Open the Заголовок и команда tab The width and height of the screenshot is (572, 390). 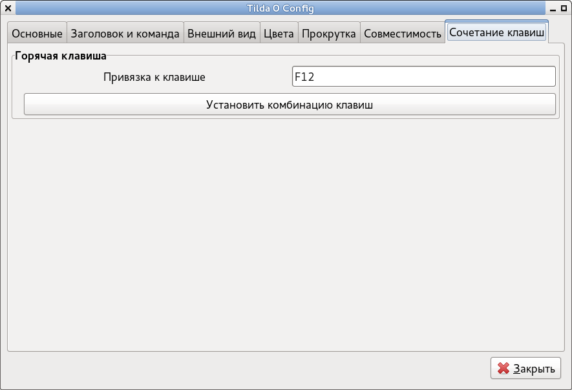(x=125, y=34)
